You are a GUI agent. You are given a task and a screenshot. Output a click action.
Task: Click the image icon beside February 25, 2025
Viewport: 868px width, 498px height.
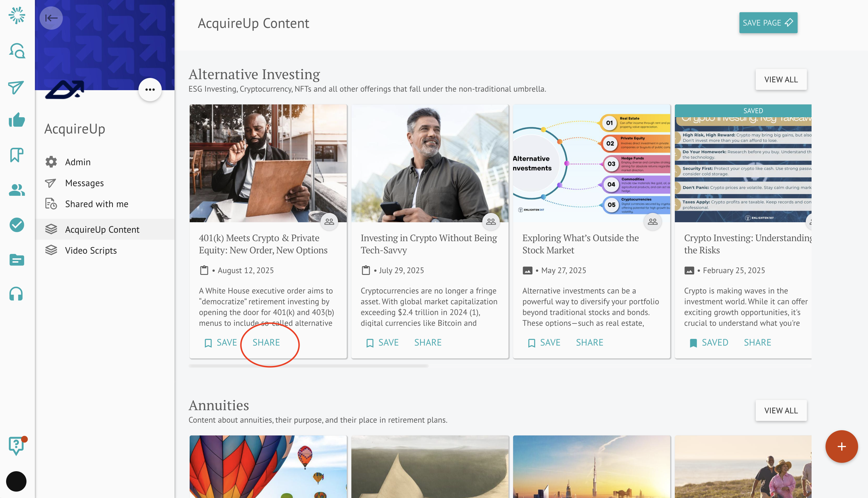(x=689, y=271)
